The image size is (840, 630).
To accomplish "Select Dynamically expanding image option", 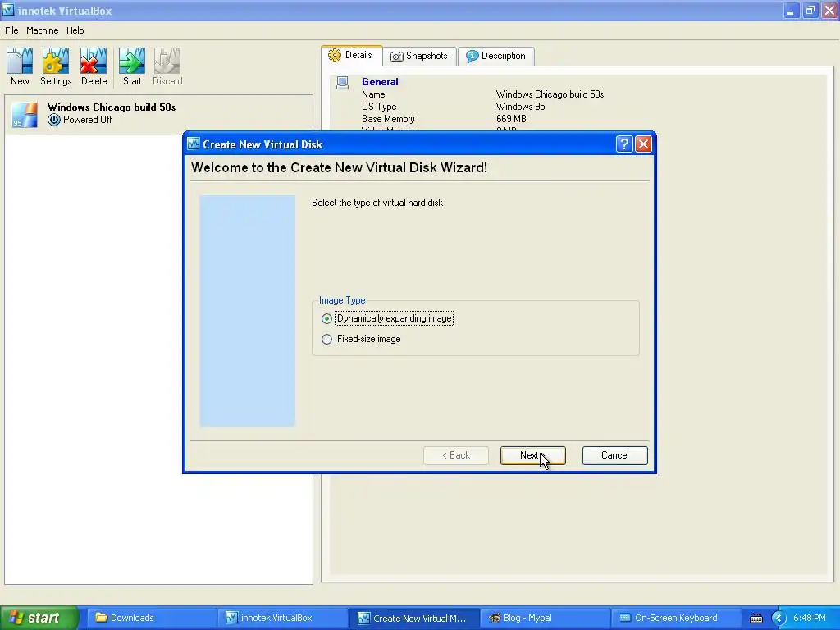I will click(387, 319).
